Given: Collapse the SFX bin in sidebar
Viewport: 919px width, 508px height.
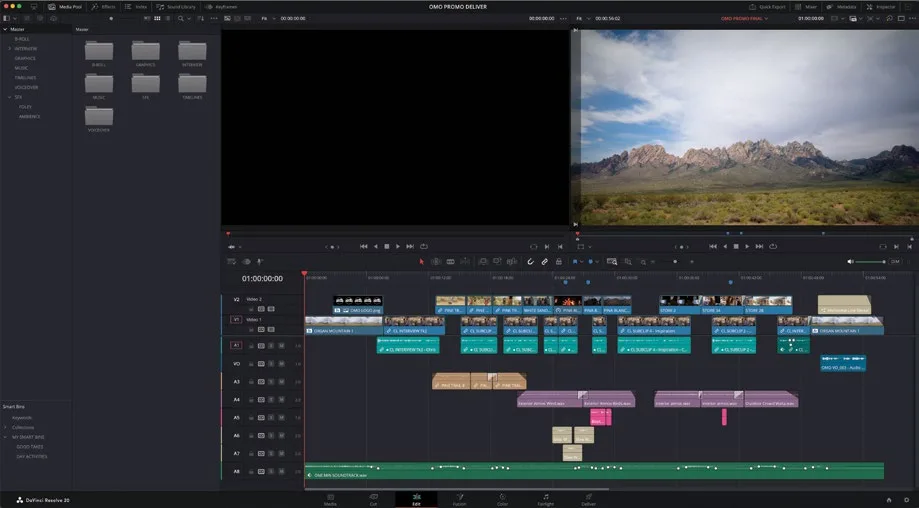Looking at the screenshot, I should point(9,97).
